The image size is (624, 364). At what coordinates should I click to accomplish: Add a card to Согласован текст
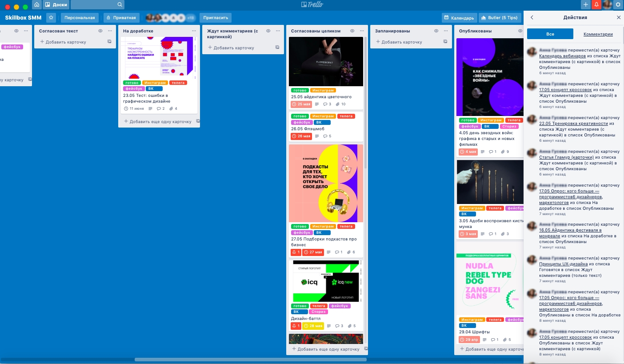[63, 42]
